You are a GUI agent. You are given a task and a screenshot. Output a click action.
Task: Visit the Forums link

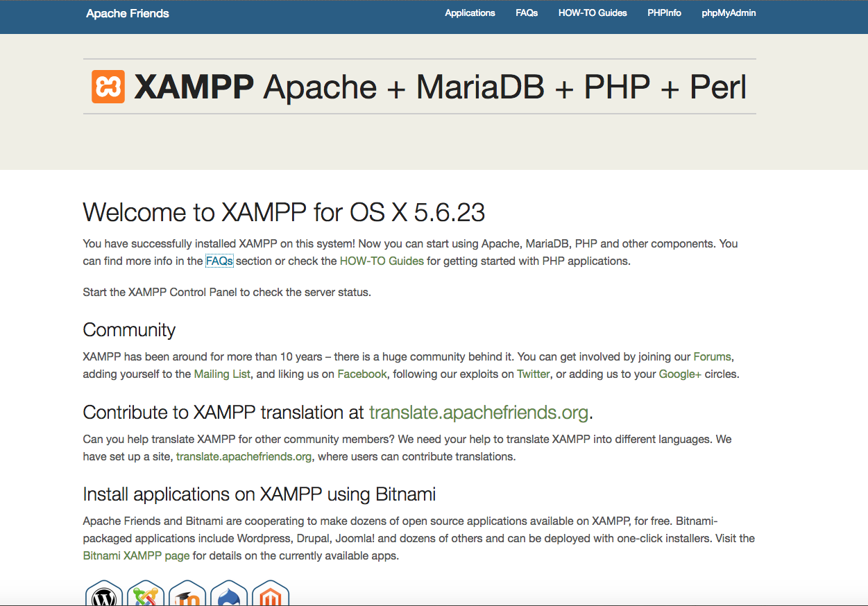[712, 357]
